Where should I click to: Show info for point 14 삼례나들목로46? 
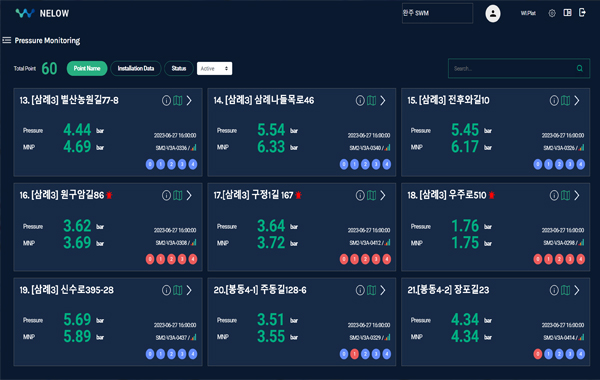pos(360,101)
